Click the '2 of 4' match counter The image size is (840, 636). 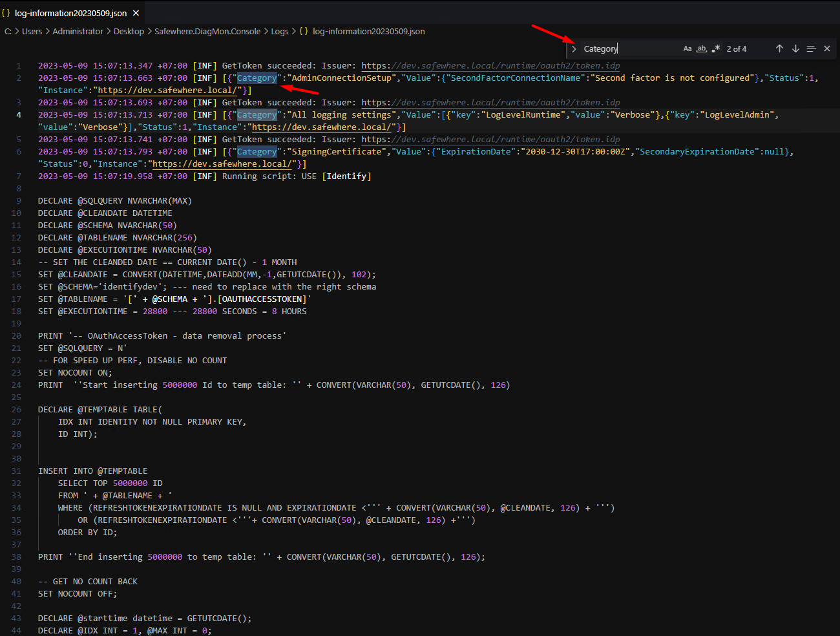[737, 48]
